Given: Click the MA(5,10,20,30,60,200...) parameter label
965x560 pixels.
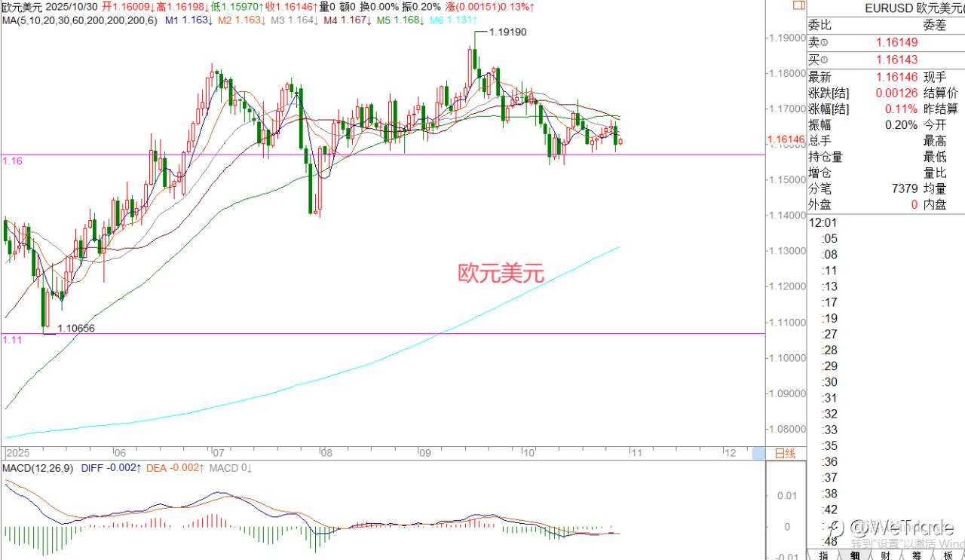Looking at the screenshot, I should click(79, 20).
